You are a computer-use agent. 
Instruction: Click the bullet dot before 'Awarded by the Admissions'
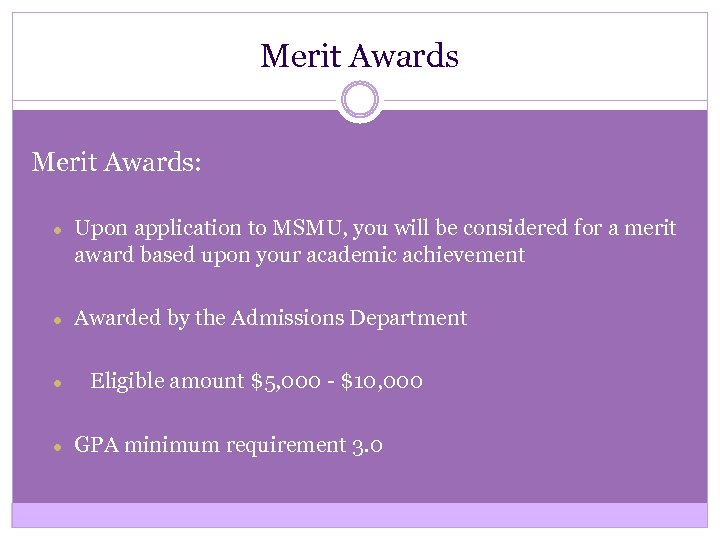tap(60, 319)
